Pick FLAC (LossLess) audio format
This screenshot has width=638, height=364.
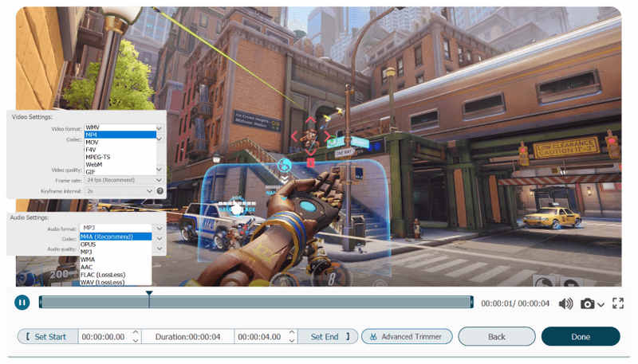[x=103, y=275]
